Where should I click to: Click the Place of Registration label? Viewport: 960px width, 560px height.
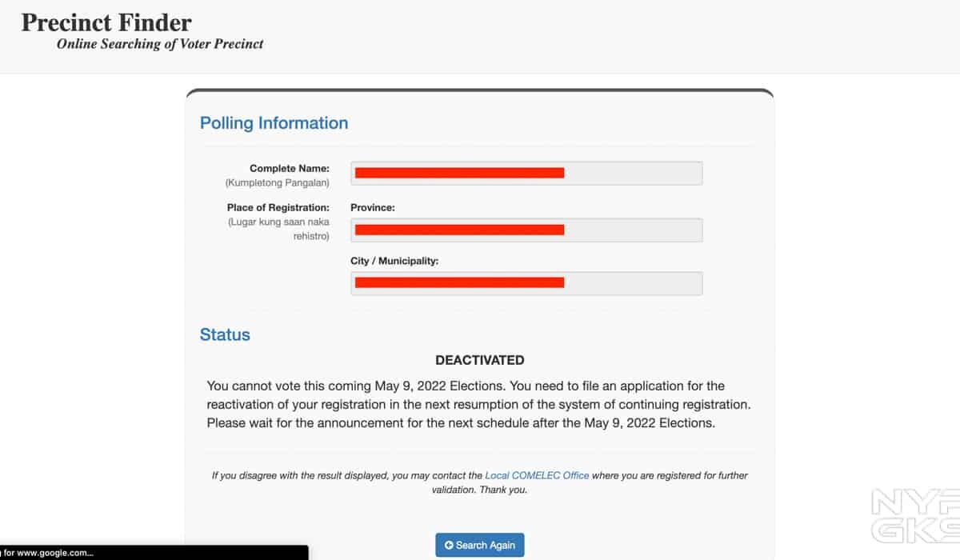pyautogui.click(x=278, y=207)
